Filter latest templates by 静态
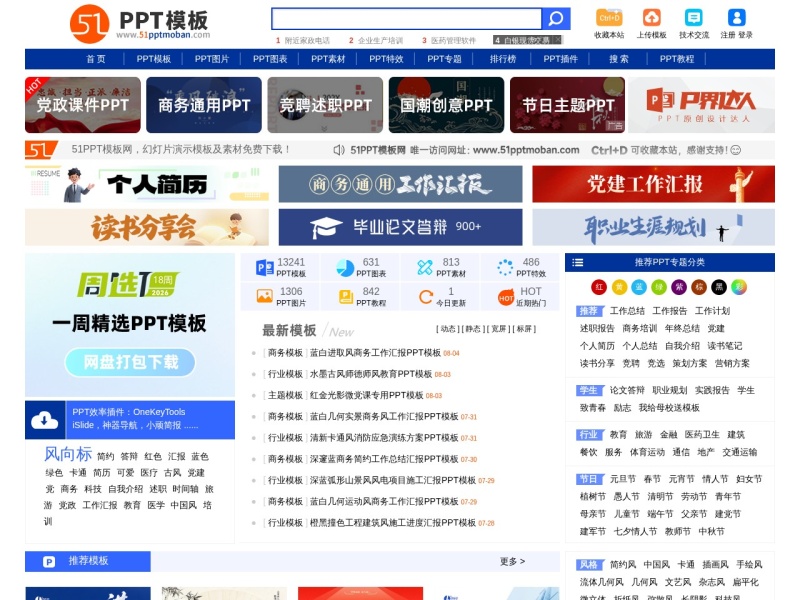800x600 pixels. [x=473, y=329]
